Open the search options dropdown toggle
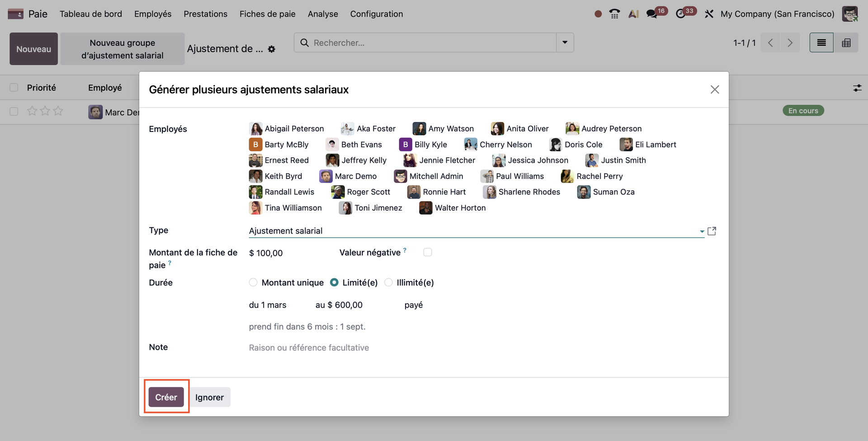 click(x=565, y=42)
